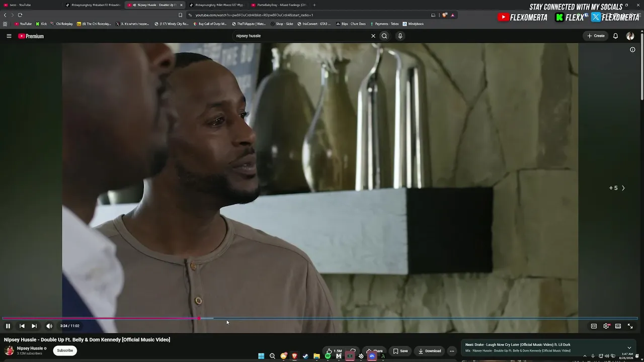Open a new browser tab
The height and width of the screenshot is (362, 644).
[x=314, y=5]
